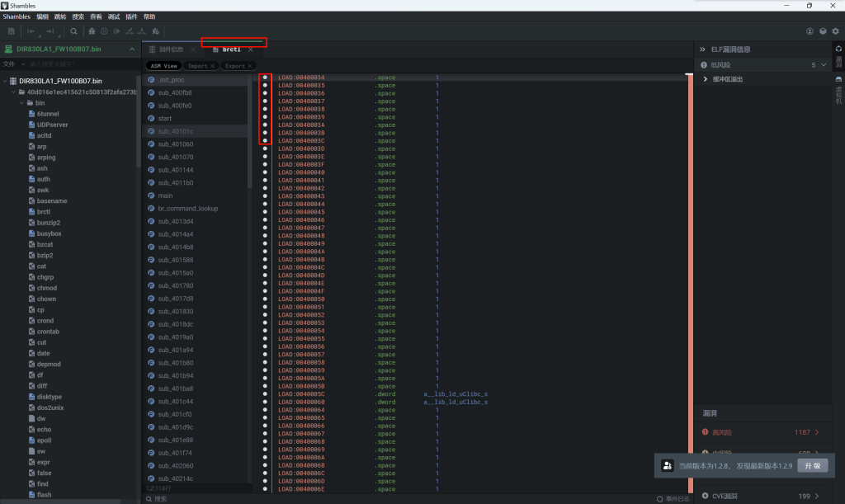Collapse ELF vulnerability panel with double-arrow icon
The height and width of the screenshot is (504, 845).
pyautogui.click(x=702, y=49)
